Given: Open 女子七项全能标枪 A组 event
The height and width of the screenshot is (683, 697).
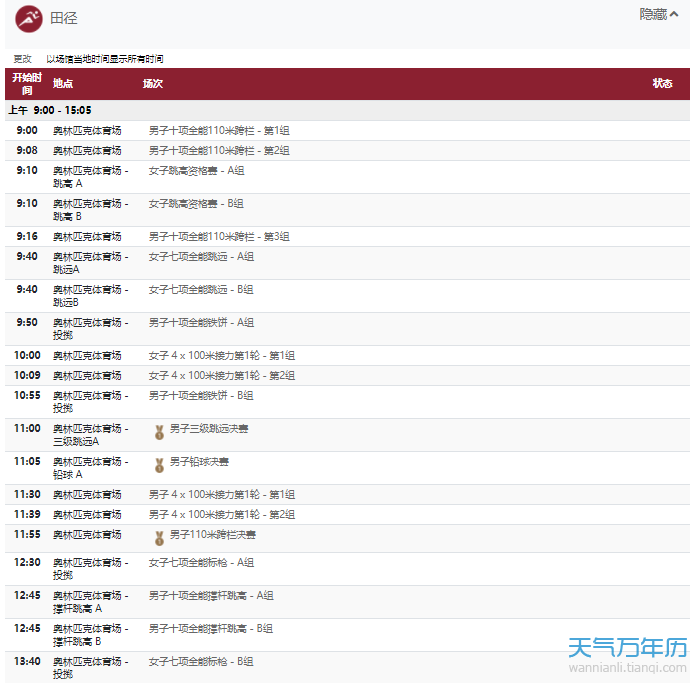Looking at the screenshot, I should click(x=201, y=563).
